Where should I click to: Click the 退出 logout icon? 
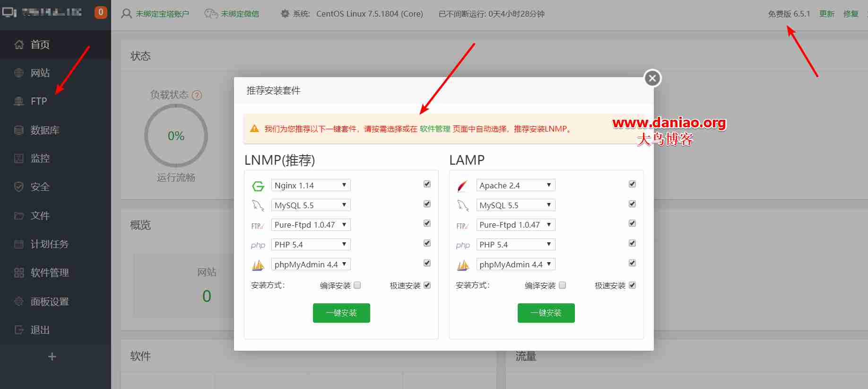click(19, 330)
